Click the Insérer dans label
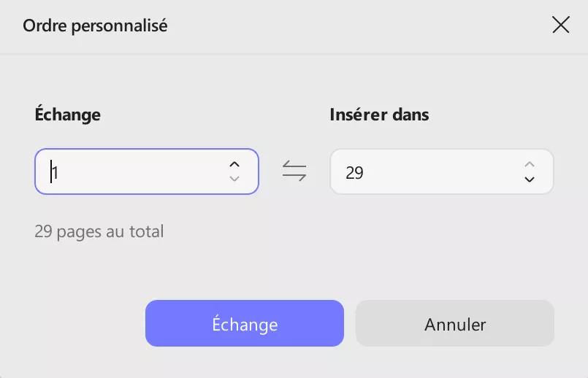The height and width of the screenshot is (378, 588). point(379,115)
